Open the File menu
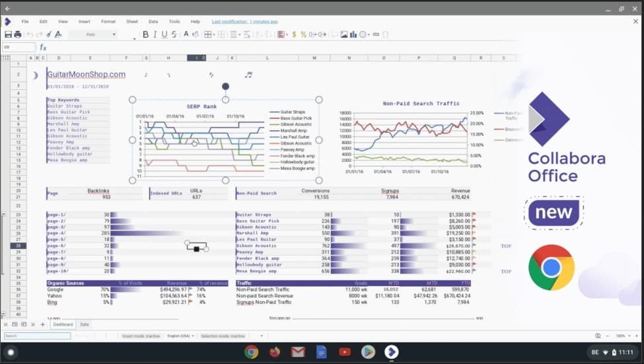 click(x=25, y=21)
